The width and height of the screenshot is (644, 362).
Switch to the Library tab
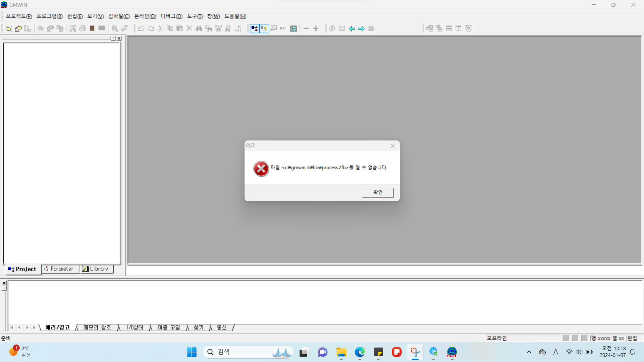pos(96,269)
